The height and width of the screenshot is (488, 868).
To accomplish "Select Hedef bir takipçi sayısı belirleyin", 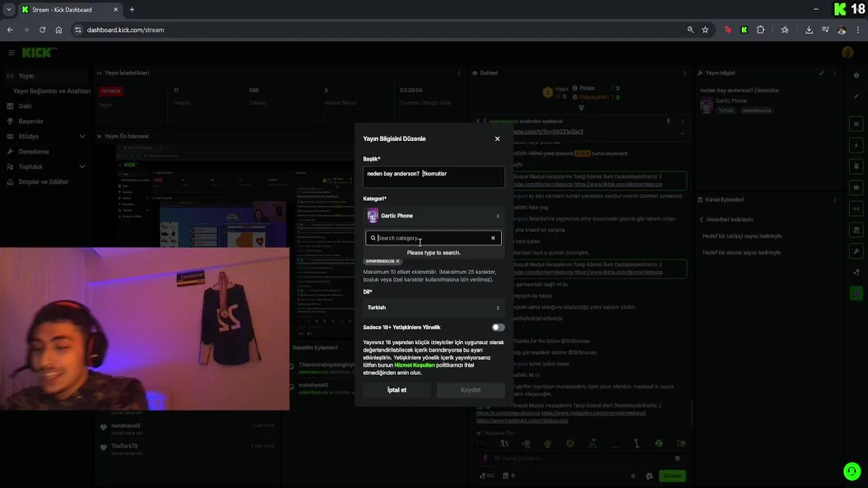I will pyautogui.click(x=742, y=236).
